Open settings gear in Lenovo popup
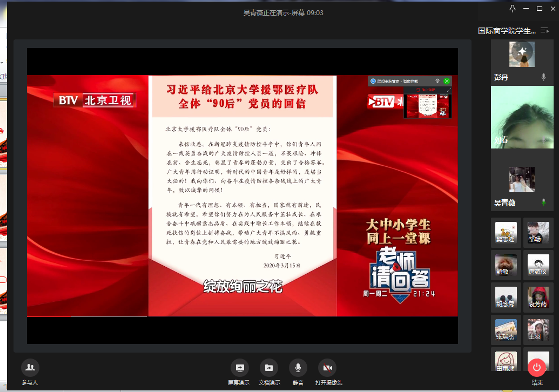559x392 pixels. pos(437,81)
